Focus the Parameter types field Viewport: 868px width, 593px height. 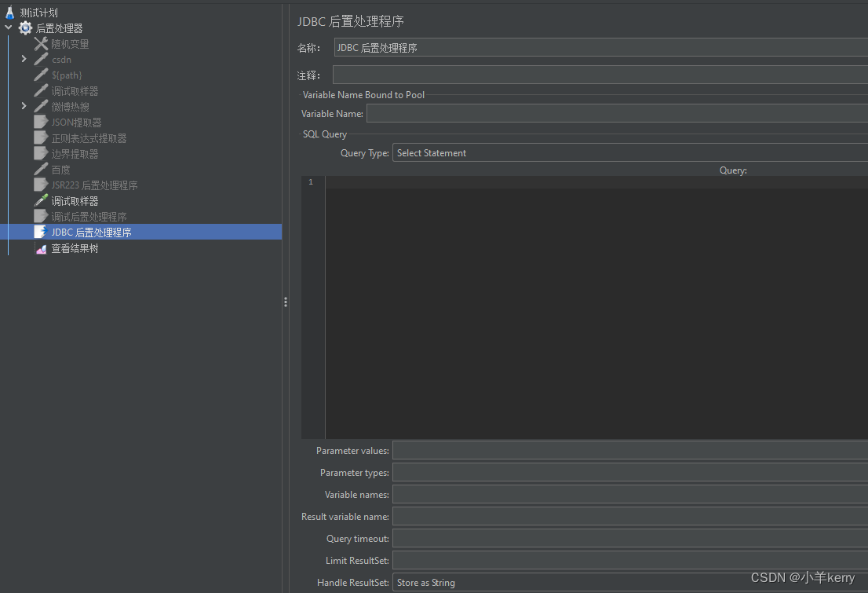pyautogui.click(x=630, y=473)
